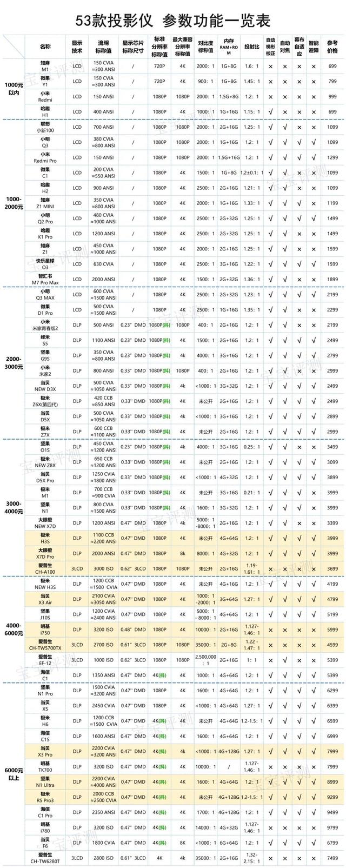The image size is (346, 868).
Task: Select the 3000 ISO lumen value
Action: pyautogui.click(x=103, y=568)
